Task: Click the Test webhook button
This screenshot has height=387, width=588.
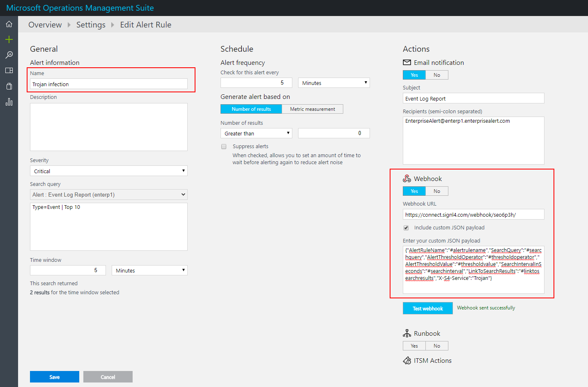Action: [427, 308]
